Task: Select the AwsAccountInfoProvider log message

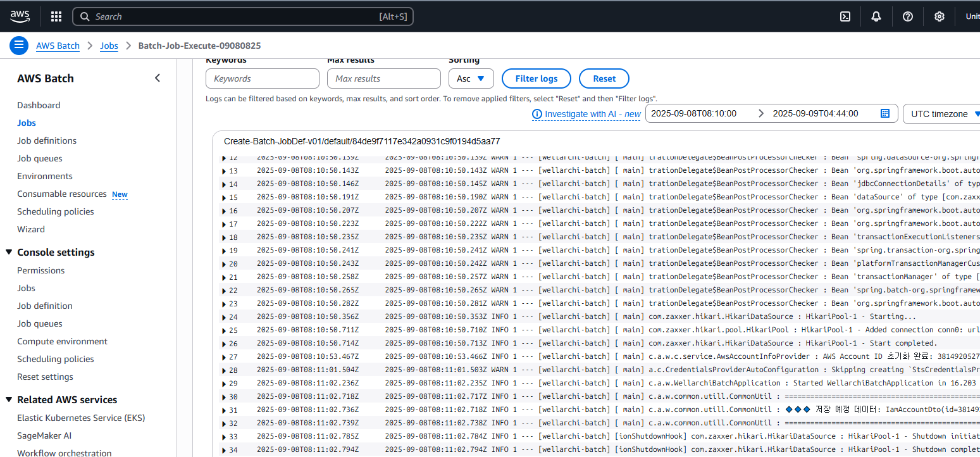Action: [x=814, y=356]
